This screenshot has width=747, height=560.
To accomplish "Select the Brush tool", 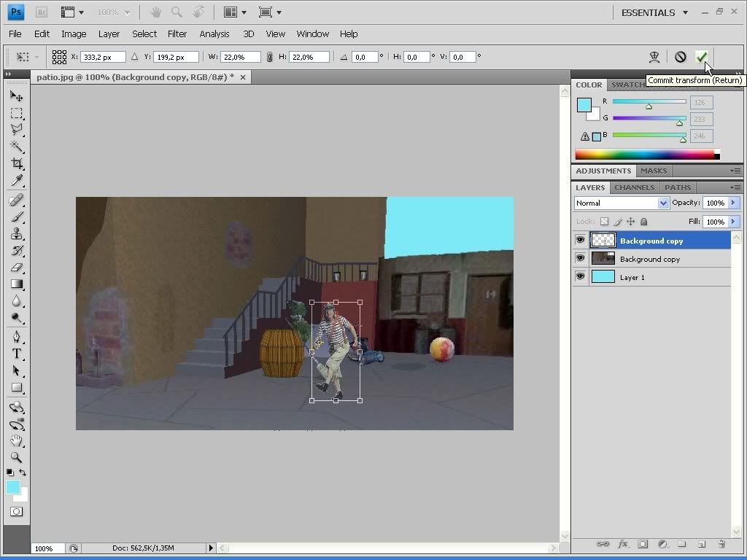I will [16, 217].
